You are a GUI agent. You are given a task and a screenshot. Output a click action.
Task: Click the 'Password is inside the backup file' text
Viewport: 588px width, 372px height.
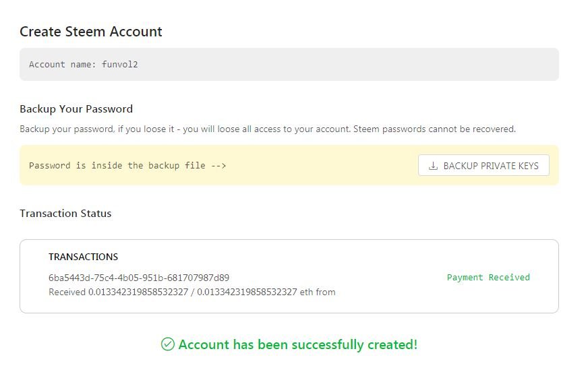tap(117, 166)
